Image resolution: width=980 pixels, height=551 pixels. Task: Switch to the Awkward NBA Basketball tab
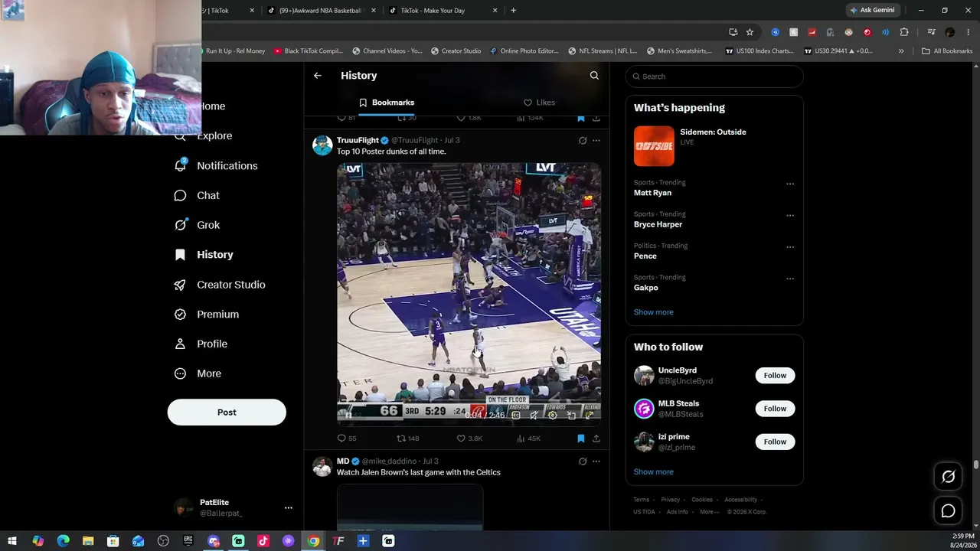click(x=322, y=11)
